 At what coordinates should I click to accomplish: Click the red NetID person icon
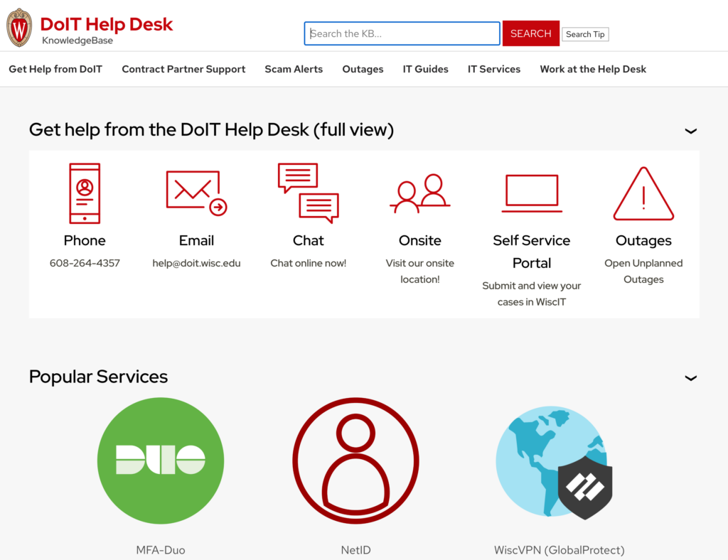pos(355,461)
